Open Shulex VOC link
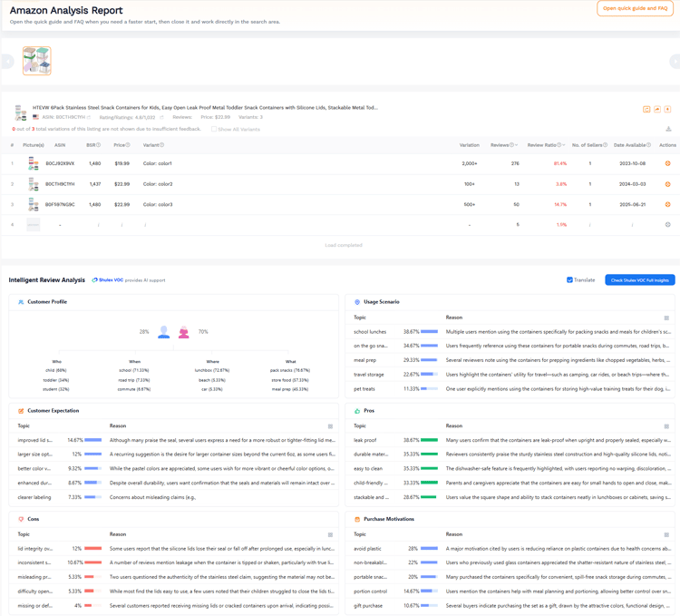This screenshot has height=616, width=680. click(108, 280)
